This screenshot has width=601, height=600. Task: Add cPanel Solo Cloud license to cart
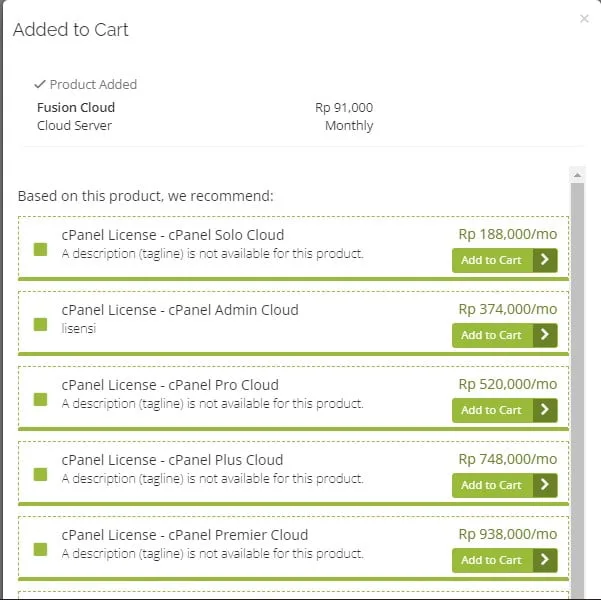coord(504,260)
